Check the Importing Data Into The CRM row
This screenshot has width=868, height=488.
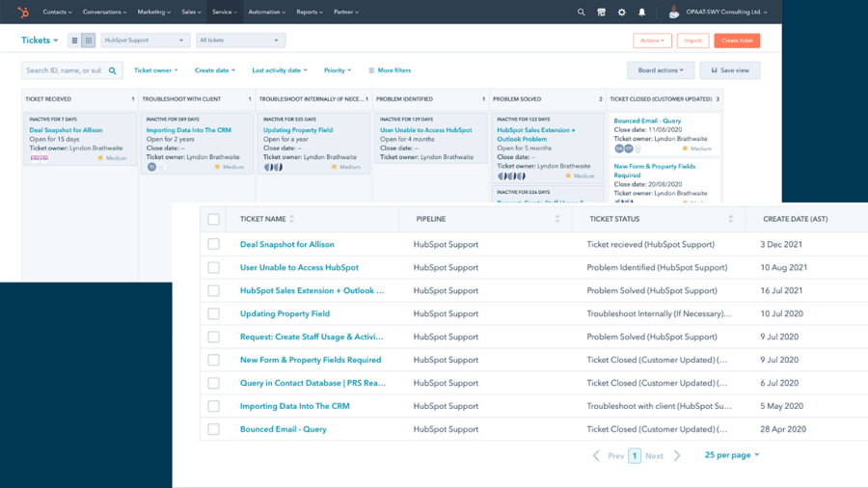pyautogui.click(x=214, y=406)
